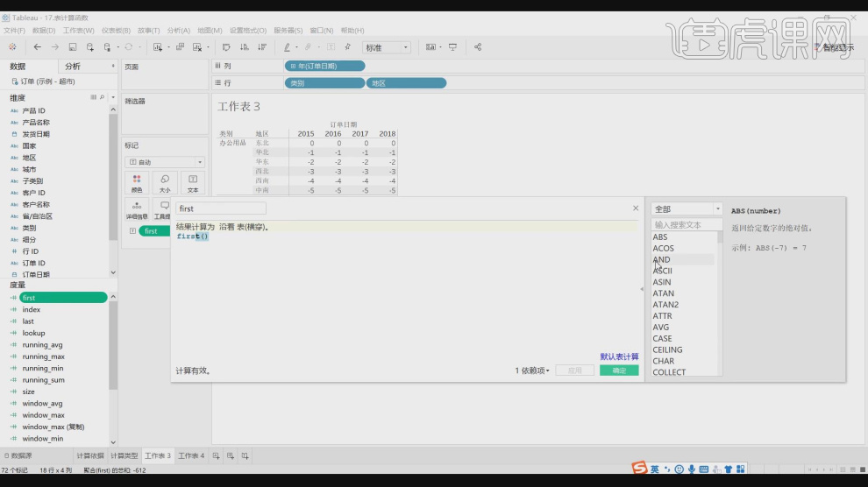Open the Size (大小) marks card
Viewport: 868px width, 487px height.
pos(165,183)
